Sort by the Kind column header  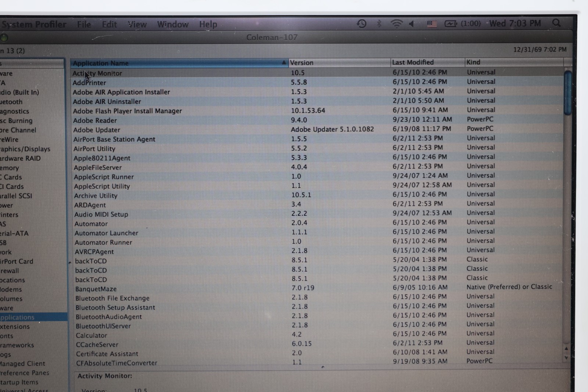click(514, 62)
